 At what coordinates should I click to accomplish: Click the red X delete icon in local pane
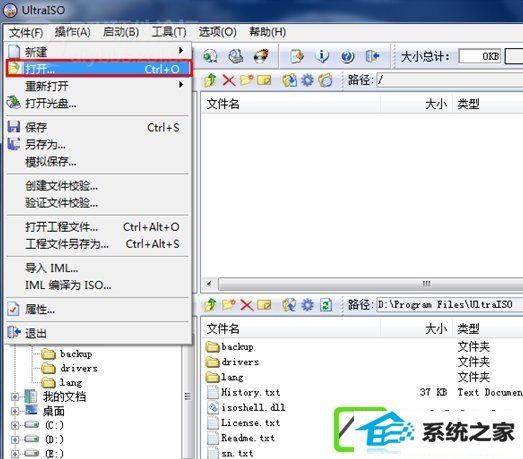pyautogui.click(x=246, y=305)
